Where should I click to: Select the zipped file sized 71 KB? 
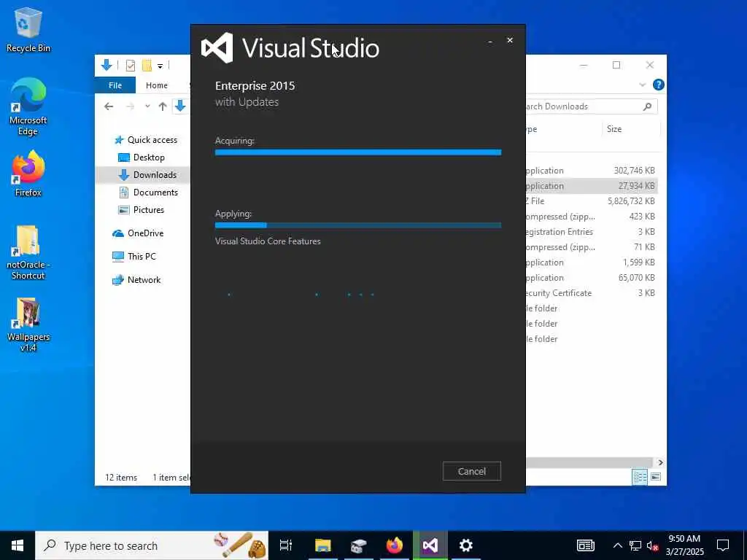593,246
